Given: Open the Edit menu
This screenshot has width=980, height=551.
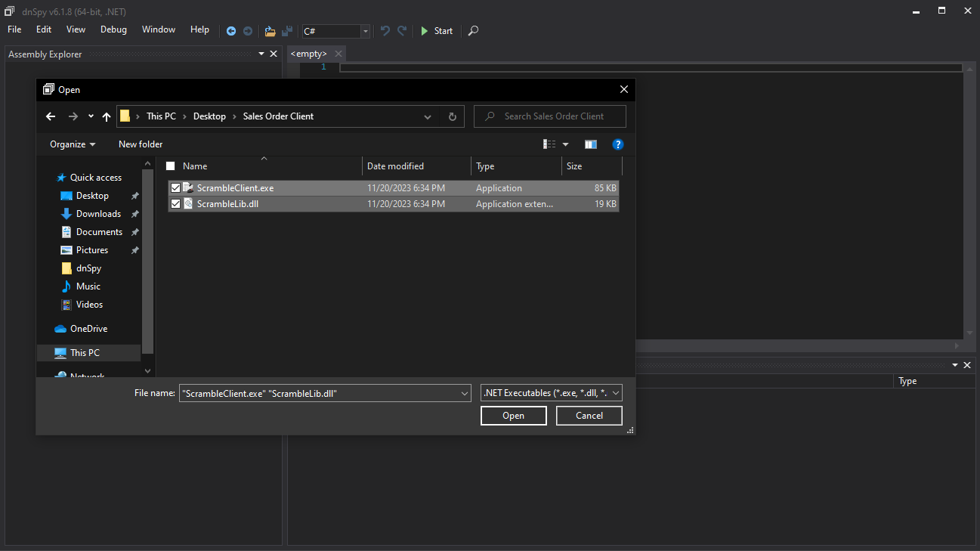Looking at the screenshot, I should pos(44,29).
